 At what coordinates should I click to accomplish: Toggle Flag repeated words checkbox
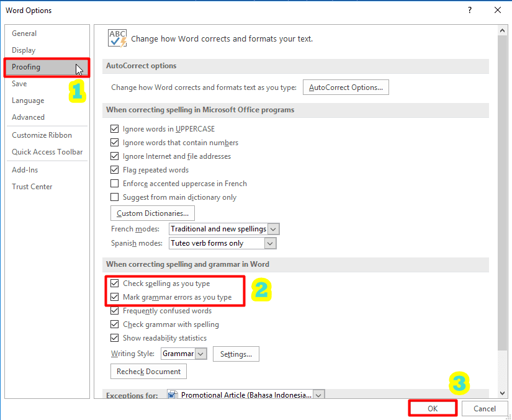click(114, 170)
